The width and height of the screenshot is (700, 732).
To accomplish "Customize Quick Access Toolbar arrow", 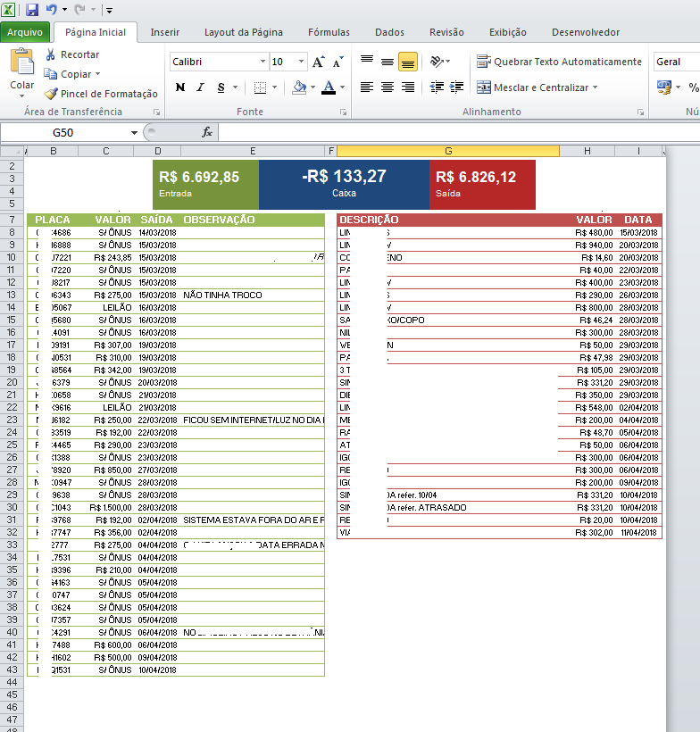I will coord(109,10).
